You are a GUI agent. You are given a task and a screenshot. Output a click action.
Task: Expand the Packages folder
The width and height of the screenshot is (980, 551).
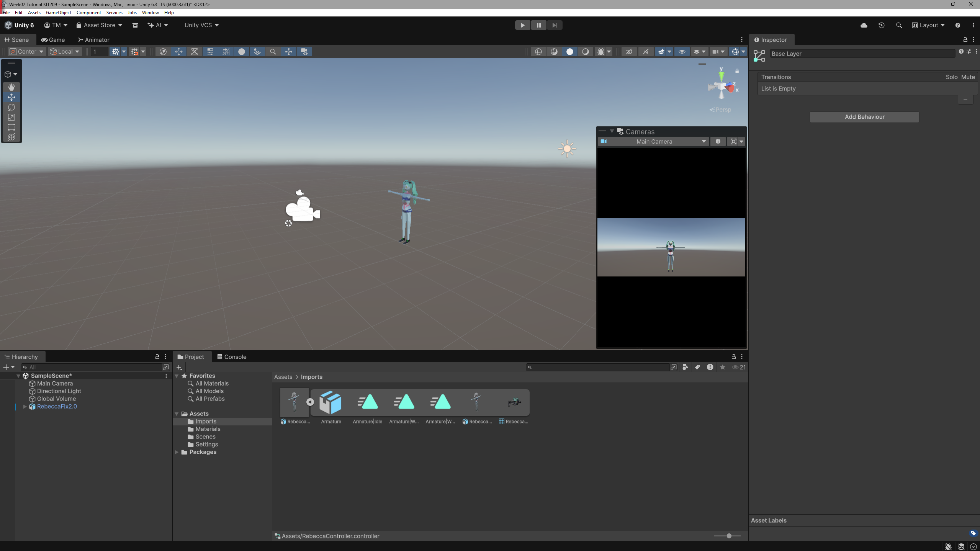click(177, 452)
